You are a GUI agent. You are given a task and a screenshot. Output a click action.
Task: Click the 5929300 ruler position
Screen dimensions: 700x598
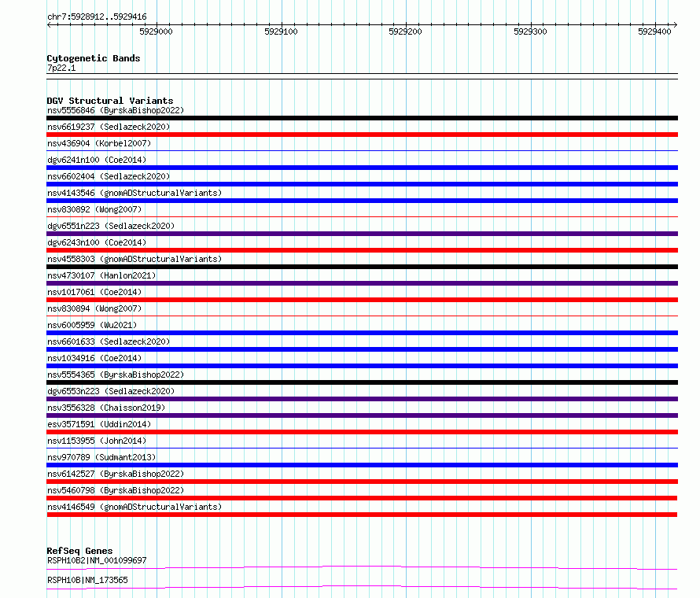point(530,31)
